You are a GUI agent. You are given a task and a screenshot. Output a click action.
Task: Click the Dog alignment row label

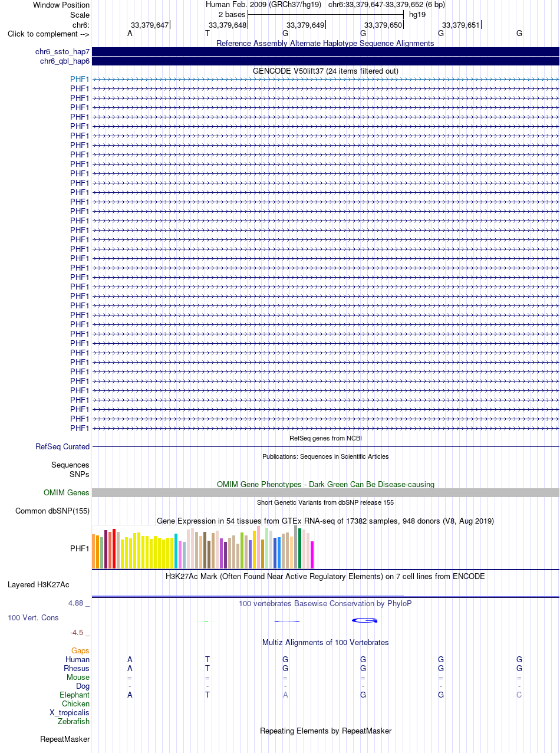(x=83, y=686)
